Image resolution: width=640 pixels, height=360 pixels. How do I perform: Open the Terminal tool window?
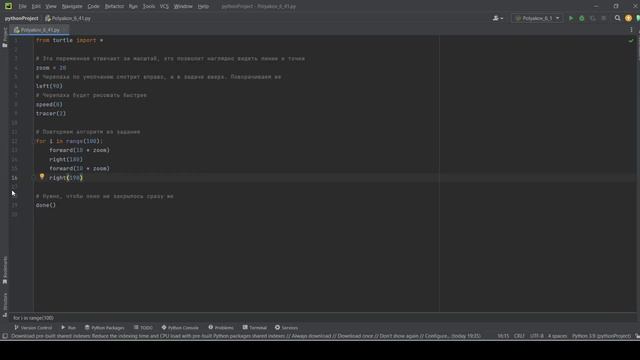coord(254,327)
